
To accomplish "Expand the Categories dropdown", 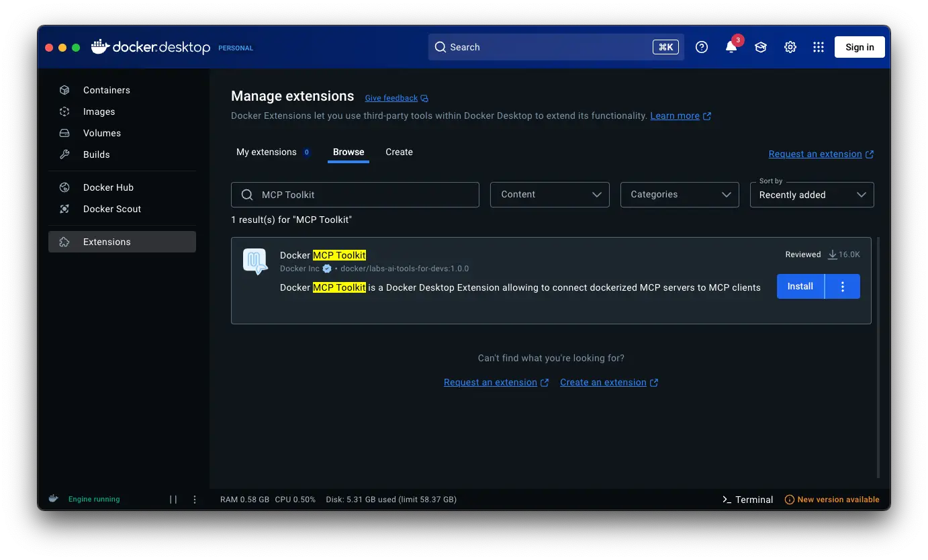I will coord(680,195).
